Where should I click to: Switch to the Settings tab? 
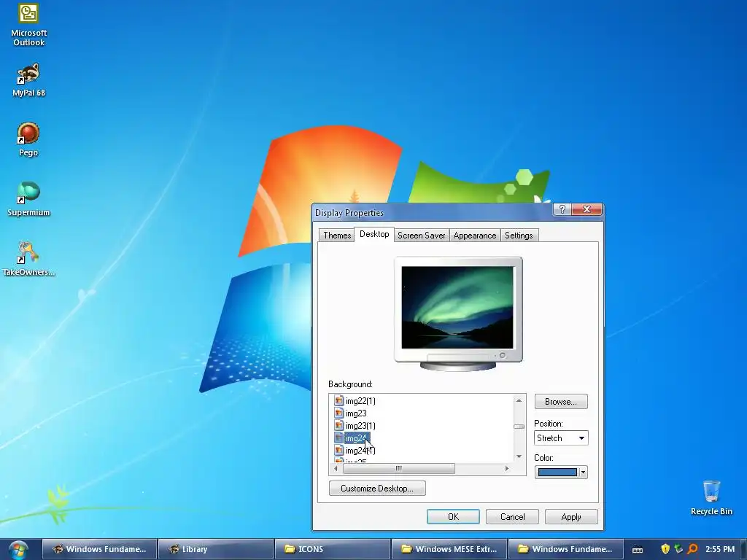tap(519, 236)
